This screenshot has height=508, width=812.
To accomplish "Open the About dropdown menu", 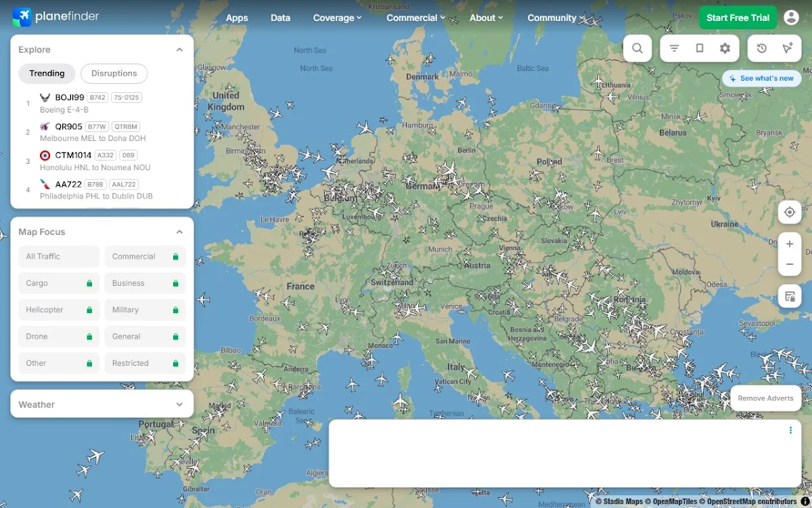I will [487, 18].
